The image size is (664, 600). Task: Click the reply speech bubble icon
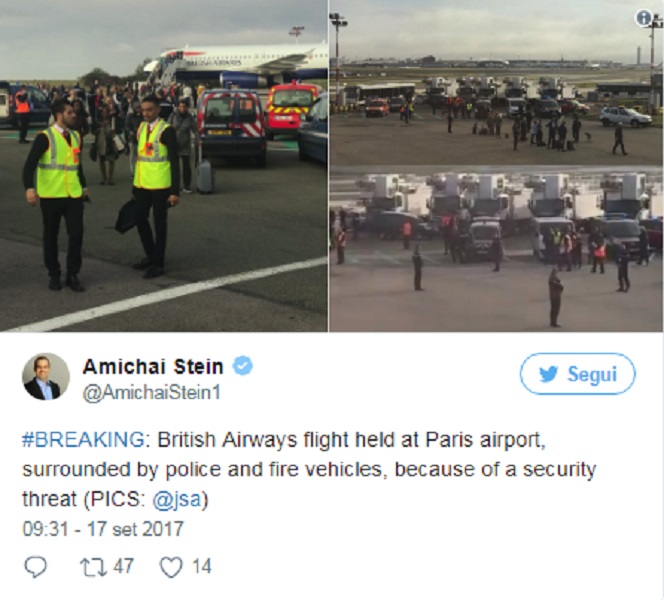[x=36, y=567]
